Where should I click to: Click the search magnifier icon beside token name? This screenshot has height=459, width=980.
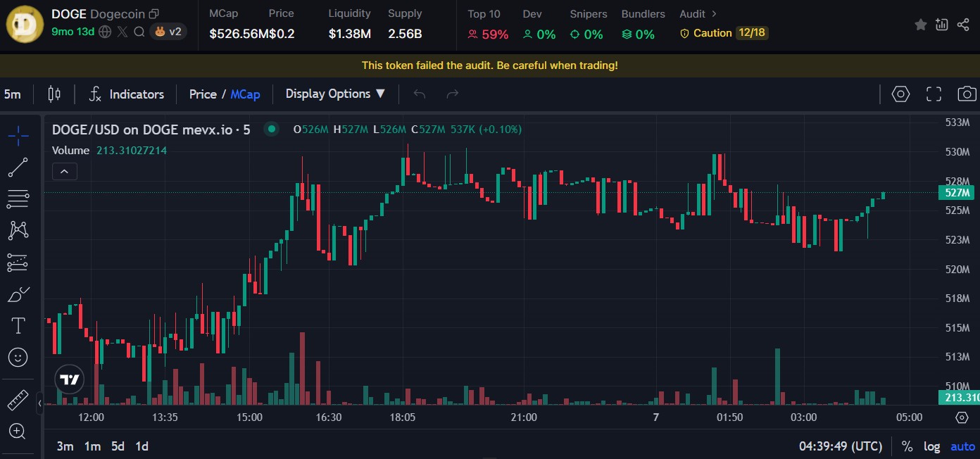(139, 32)
